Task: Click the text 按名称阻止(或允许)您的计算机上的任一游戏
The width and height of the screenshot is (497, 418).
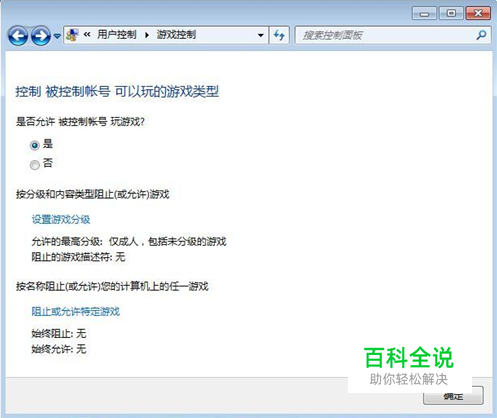Action: click(112, 286)
